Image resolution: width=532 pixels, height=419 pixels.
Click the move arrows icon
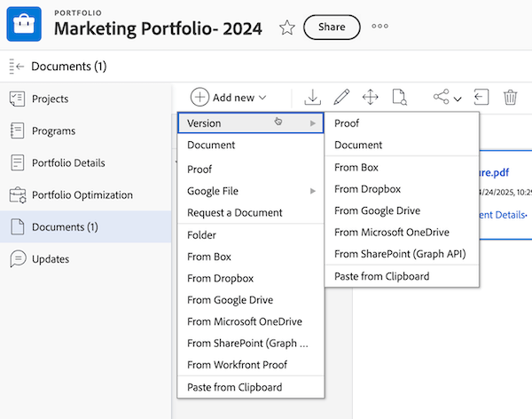[x=370, y=98]
